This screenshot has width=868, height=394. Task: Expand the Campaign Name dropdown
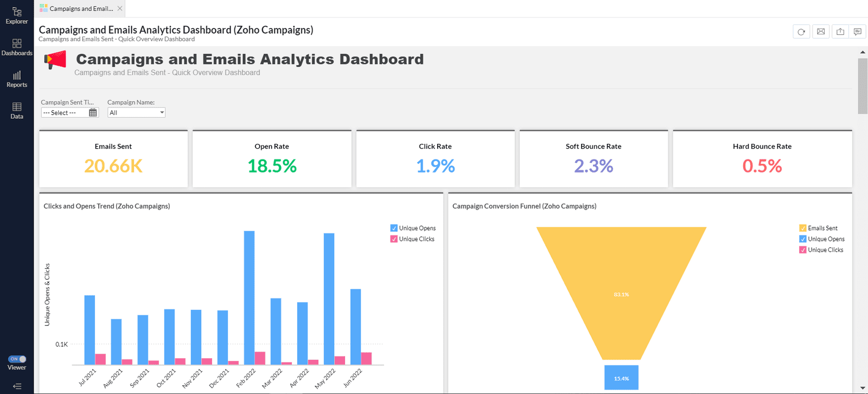coord(136,113)
